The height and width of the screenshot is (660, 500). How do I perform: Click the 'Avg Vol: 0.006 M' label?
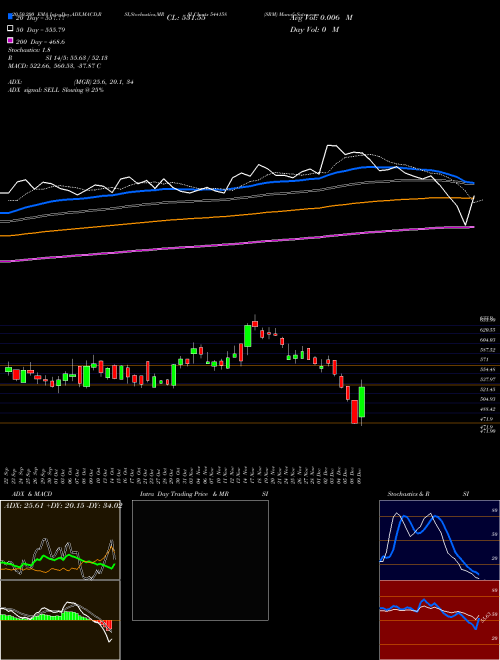[321, 18]
